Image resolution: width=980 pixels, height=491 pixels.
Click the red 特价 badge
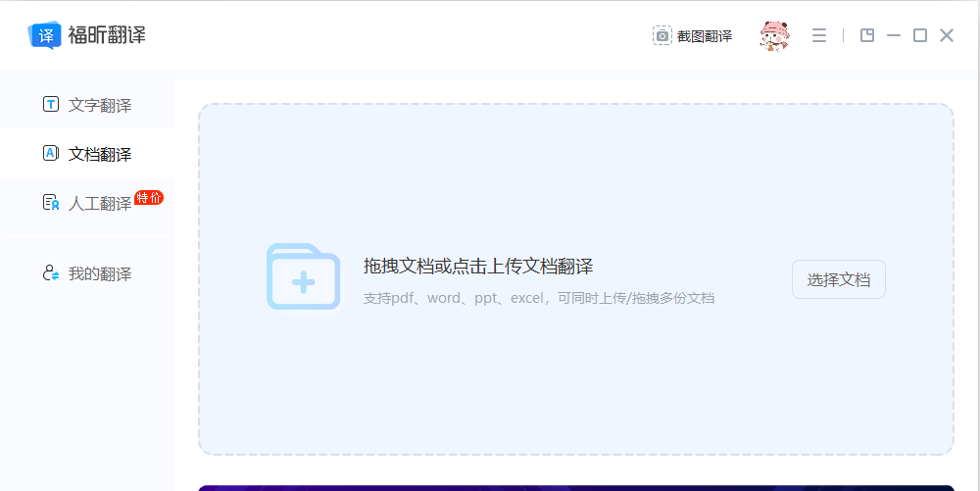coord(149,197)
